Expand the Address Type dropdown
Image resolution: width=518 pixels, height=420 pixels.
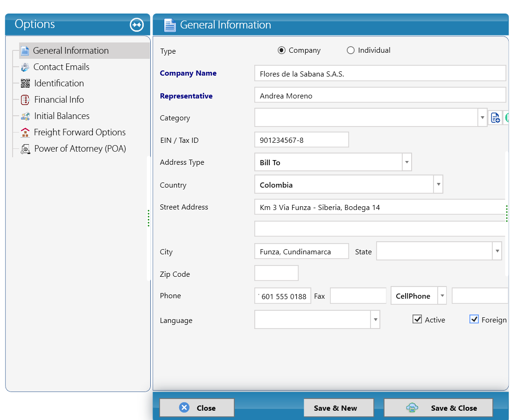tap(406, 162)
